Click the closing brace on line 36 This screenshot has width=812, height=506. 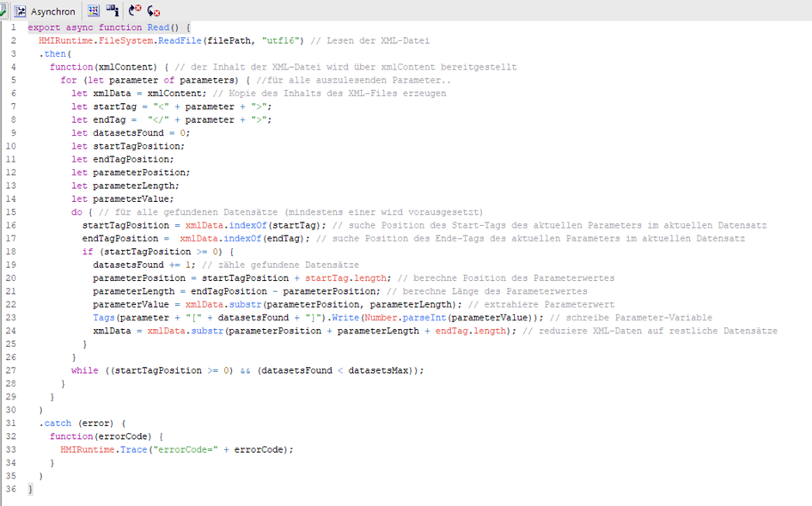pyautogui.click(x=30, y=490)
